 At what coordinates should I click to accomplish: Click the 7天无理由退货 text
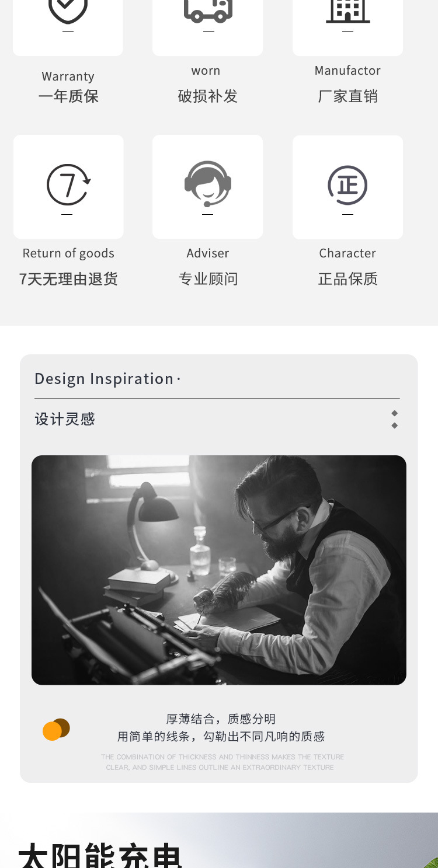pos(68,279)
